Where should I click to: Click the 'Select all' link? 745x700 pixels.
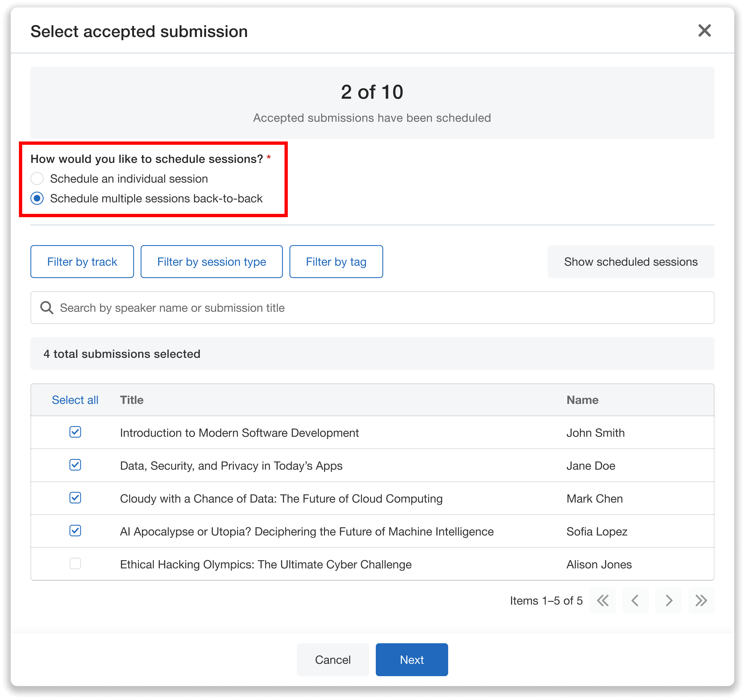(75, 400)
